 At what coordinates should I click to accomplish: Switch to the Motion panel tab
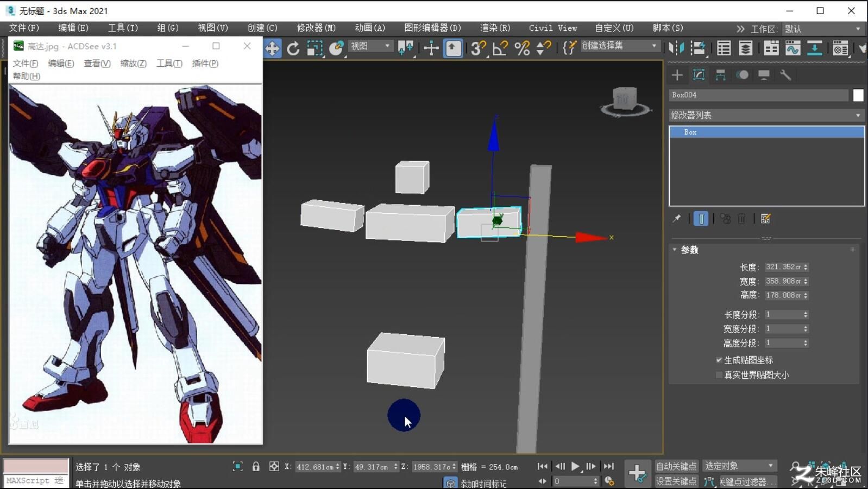coord(742,75)
